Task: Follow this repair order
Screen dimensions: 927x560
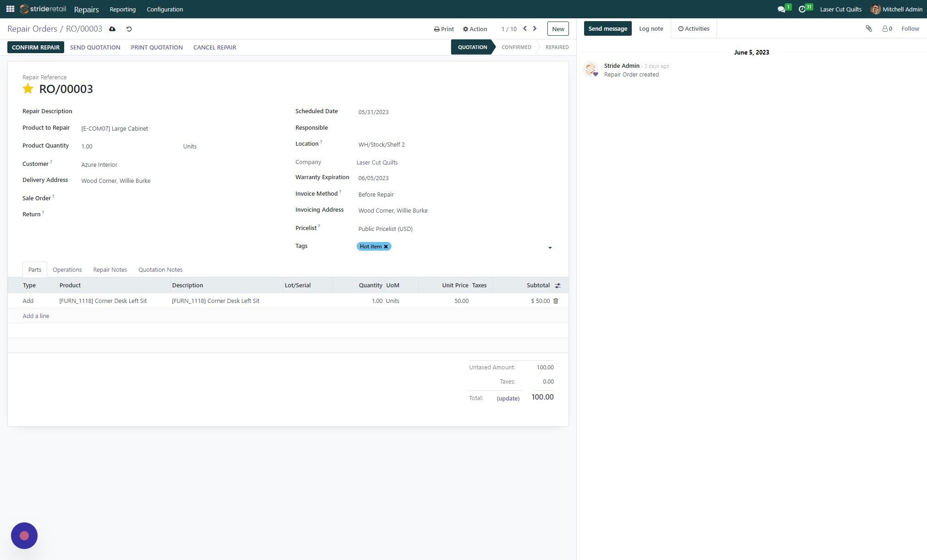Action: point(910,28)
